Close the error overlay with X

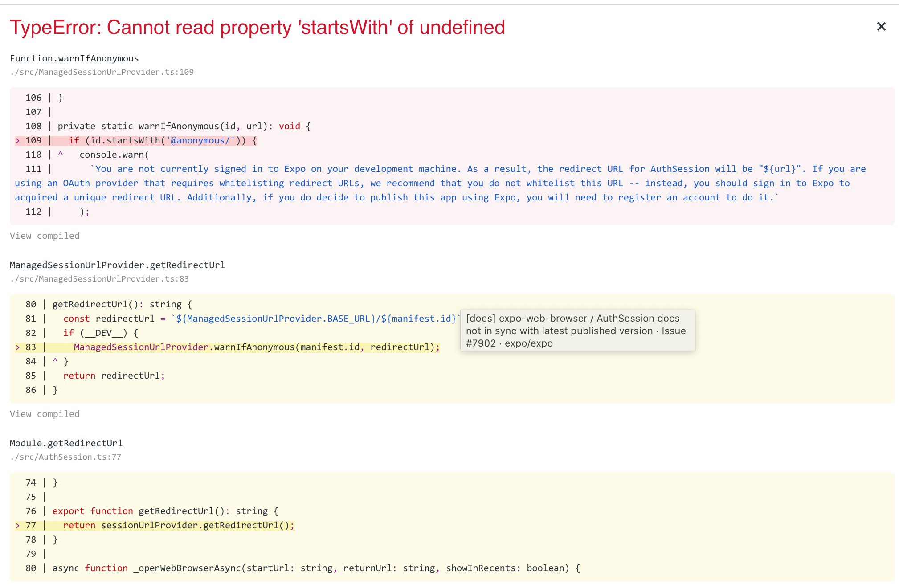pyautogui.click(x=881, y=27)
